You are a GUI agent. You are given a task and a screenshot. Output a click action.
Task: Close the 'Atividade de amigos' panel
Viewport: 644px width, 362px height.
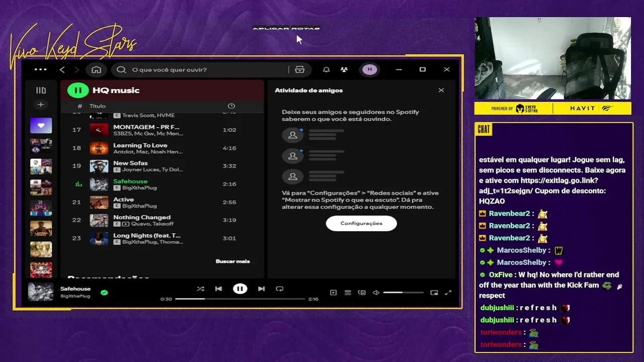441,90
